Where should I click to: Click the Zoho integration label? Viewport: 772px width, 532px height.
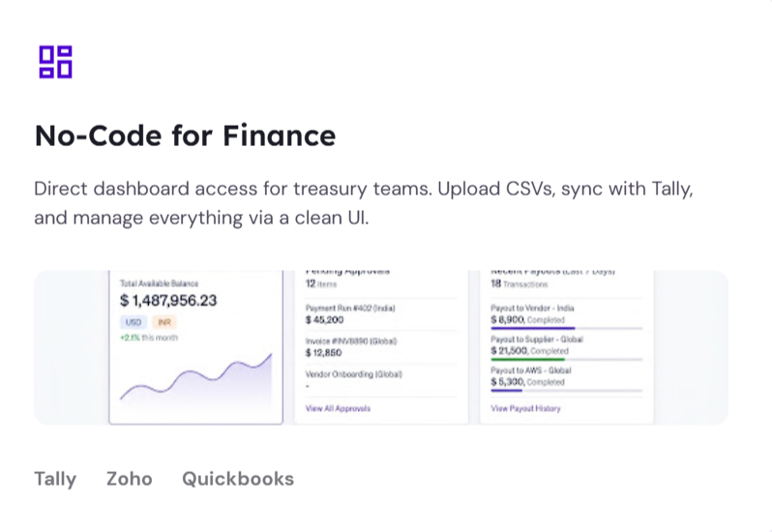pos(130,479)
